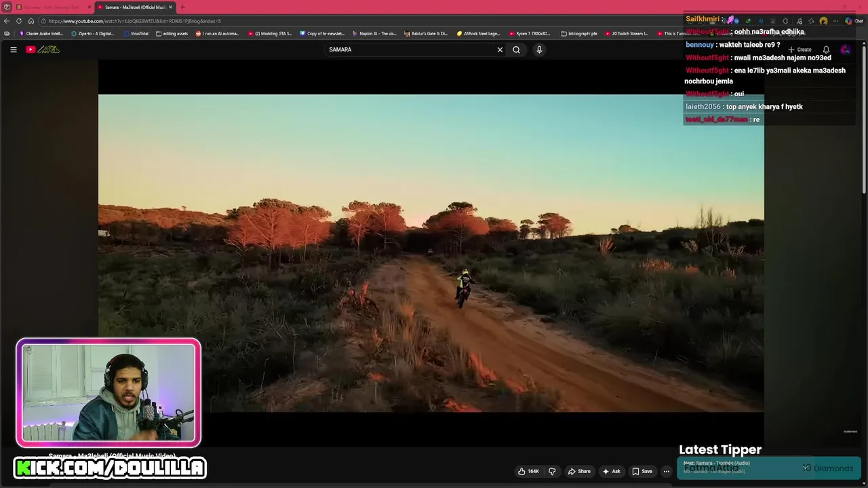Save the video to a playlist

tap(642, 471)
